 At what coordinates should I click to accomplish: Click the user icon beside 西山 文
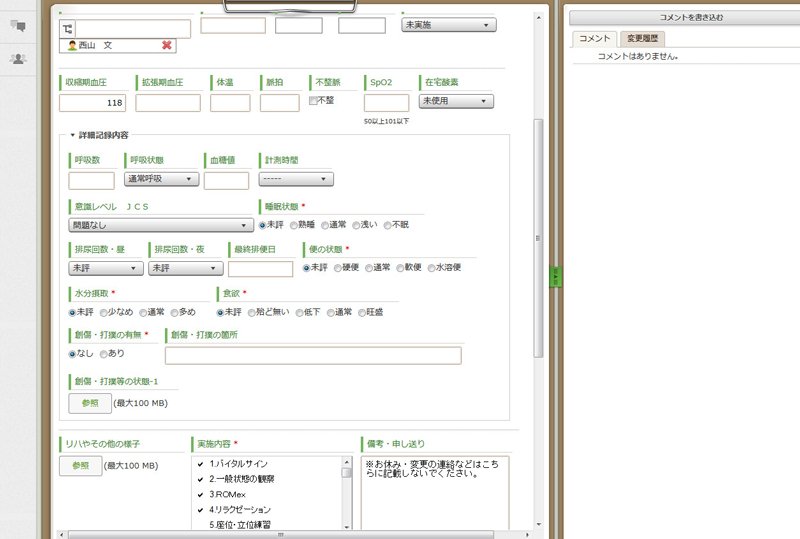click(x=72, y=45)
